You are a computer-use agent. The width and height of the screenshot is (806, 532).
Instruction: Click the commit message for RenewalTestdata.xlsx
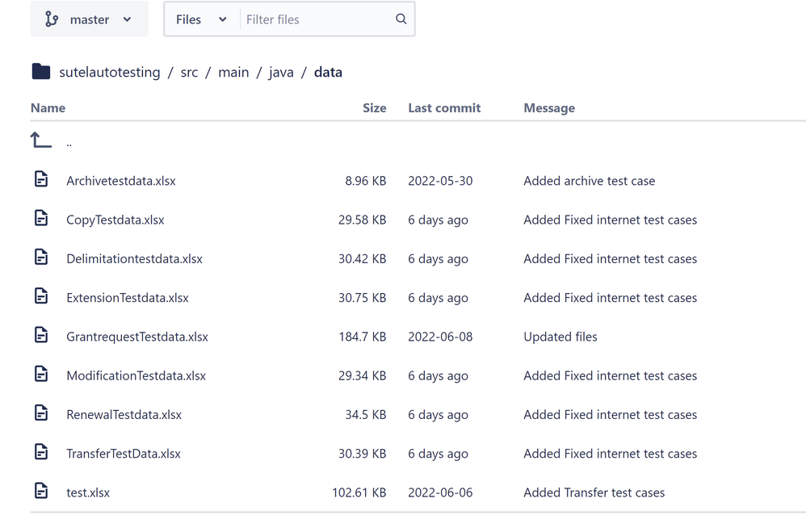[x=611, y=415]
